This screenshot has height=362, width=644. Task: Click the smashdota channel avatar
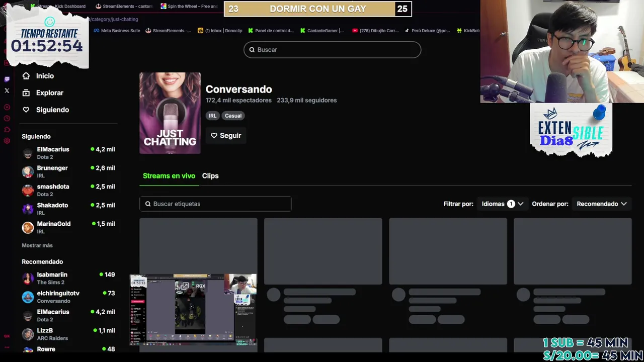point(28,190)
